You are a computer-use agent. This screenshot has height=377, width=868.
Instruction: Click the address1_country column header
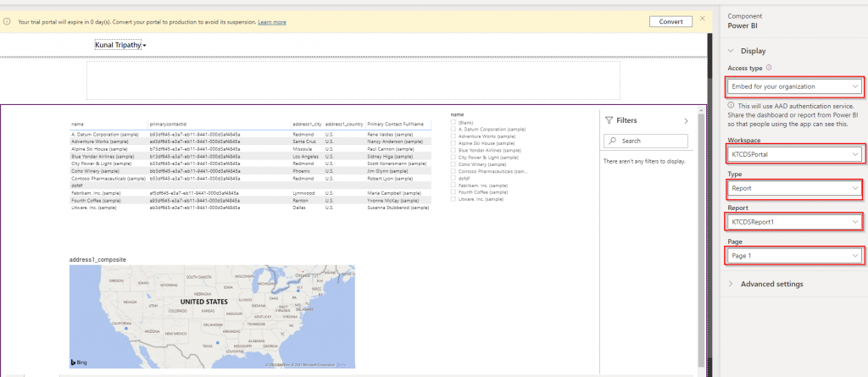click(x=344, y=125)
